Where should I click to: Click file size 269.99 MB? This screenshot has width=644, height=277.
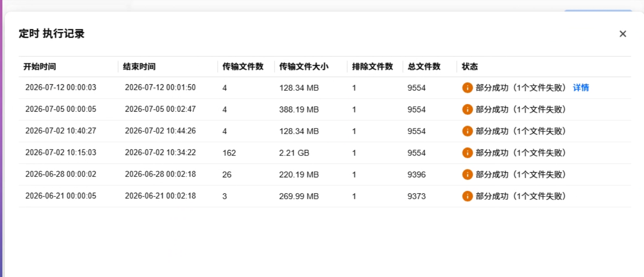pos(299,196)
